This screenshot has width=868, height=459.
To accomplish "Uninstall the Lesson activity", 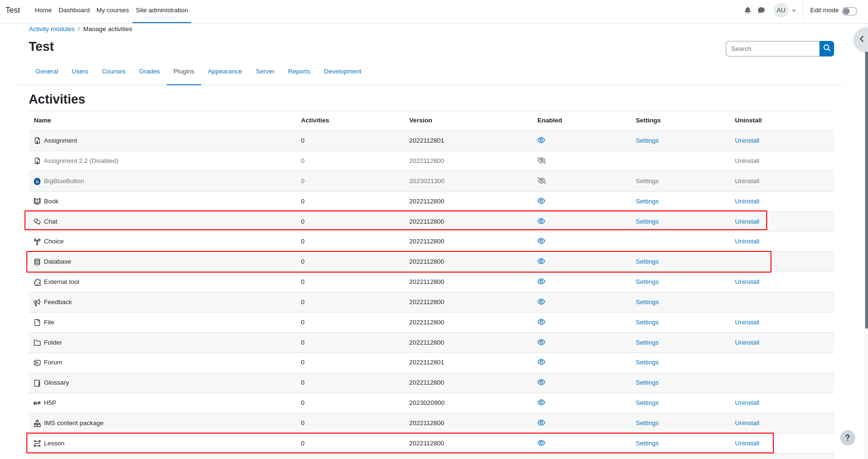I will pos(747,443).
